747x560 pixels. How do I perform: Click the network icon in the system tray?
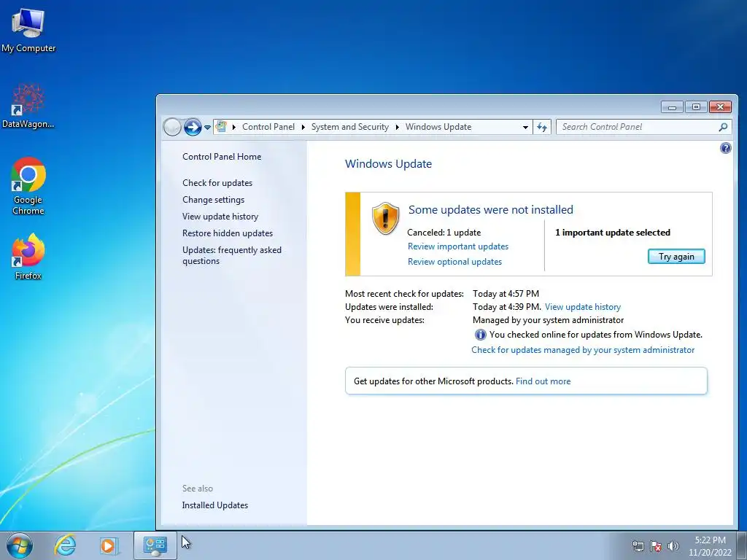[x=638, y=546]
